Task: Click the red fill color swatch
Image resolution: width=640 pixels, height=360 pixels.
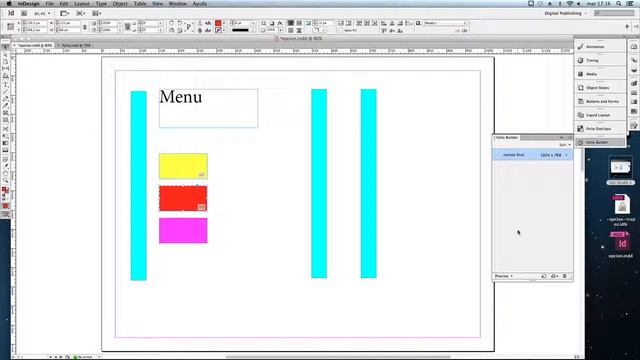Action: (218, 23)
